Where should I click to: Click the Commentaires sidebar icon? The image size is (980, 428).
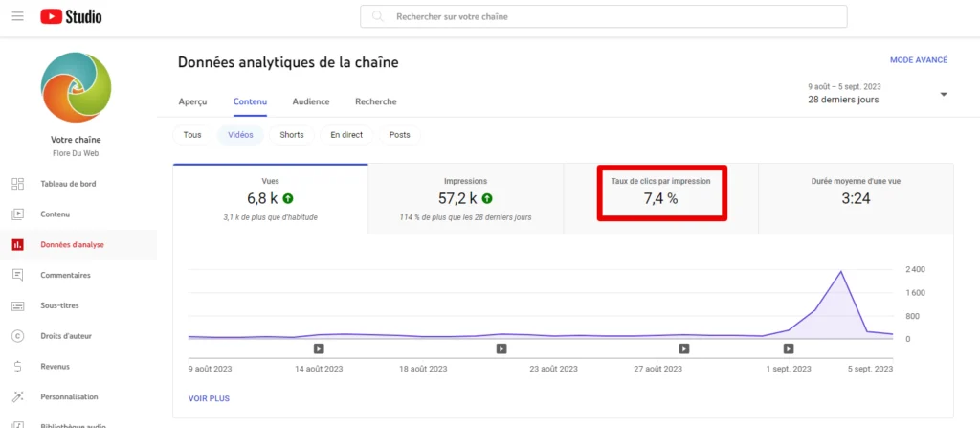(x=17, y=275)
